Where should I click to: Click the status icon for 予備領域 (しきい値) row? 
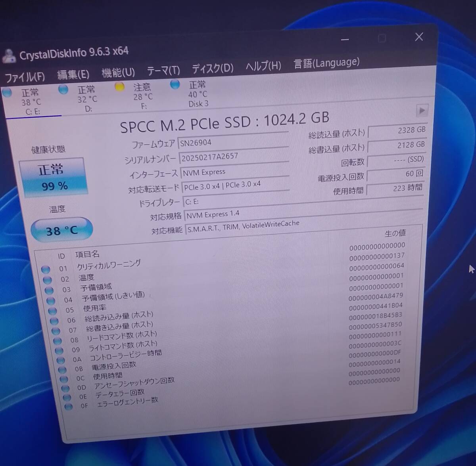tap(52, 300)
